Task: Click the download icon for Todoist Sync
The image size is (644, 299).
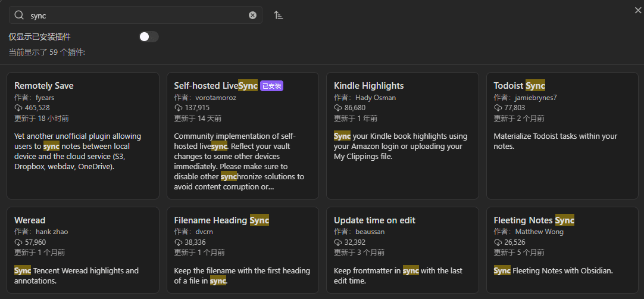Action: click(498, 108)
